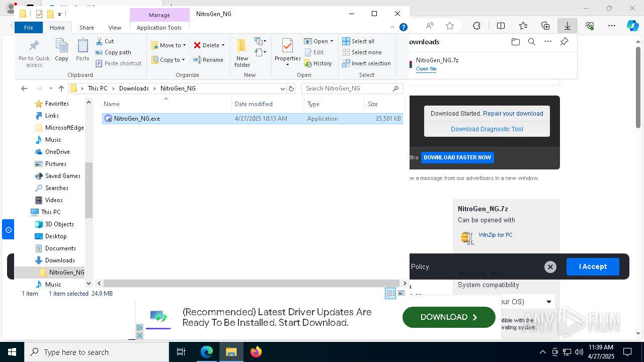Click This PC in the address breadcrumb
Viewport: 644px width, 362px height.
click(98, 88)
